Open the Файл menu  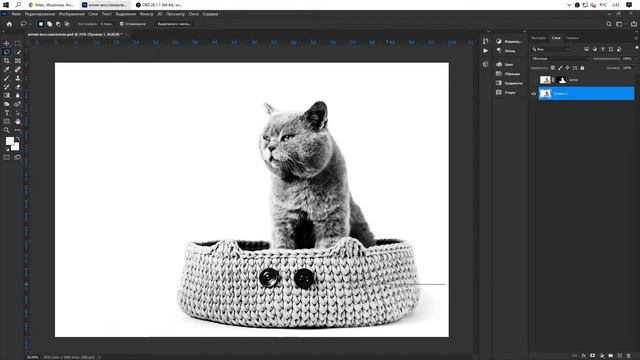[16, 14]
